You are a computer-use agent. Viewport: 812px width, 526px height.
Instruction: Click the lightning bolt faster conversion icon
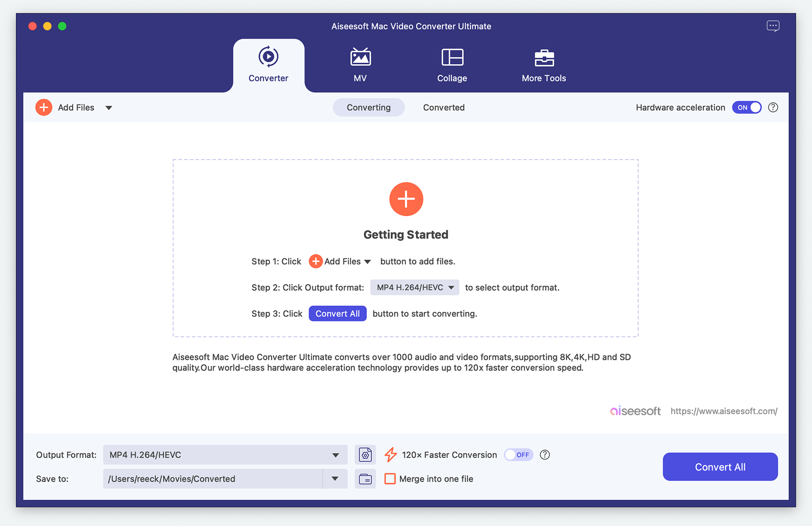(x=391, y=455)
